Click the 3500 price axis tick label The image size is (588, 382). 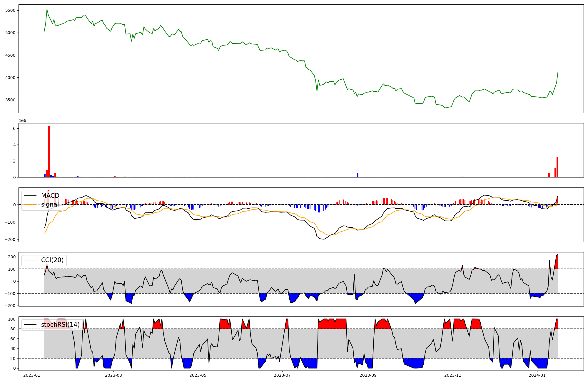[10, 100]
